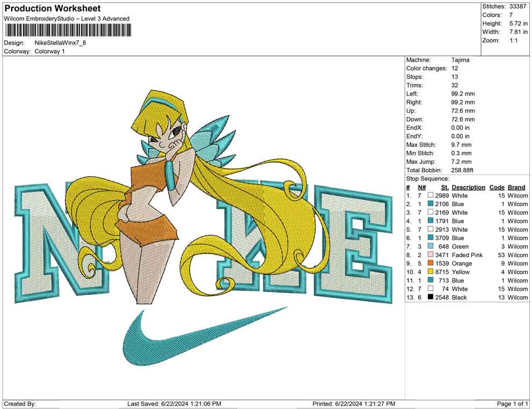Click the white swatch for stop 1 (2989)
Image resolution: width=532 pixels, height=409 pixels.
[x=430, y=195]
